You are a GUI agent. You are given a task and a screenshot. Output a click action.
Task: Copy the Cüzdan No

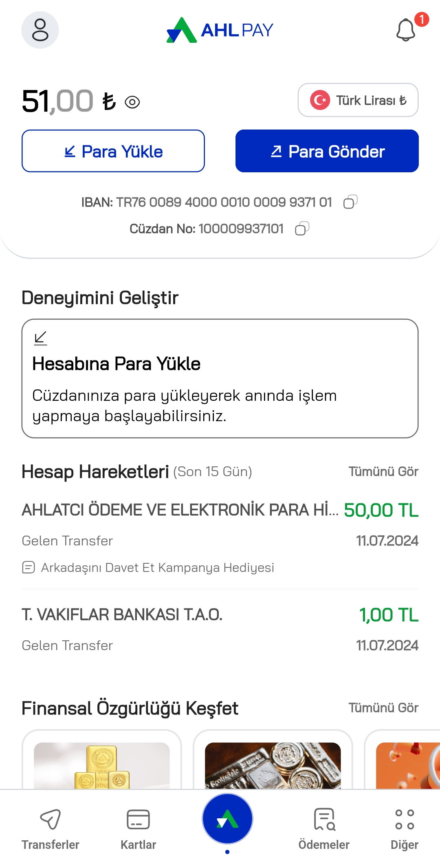pyautogui.click(x=302, y=229)
